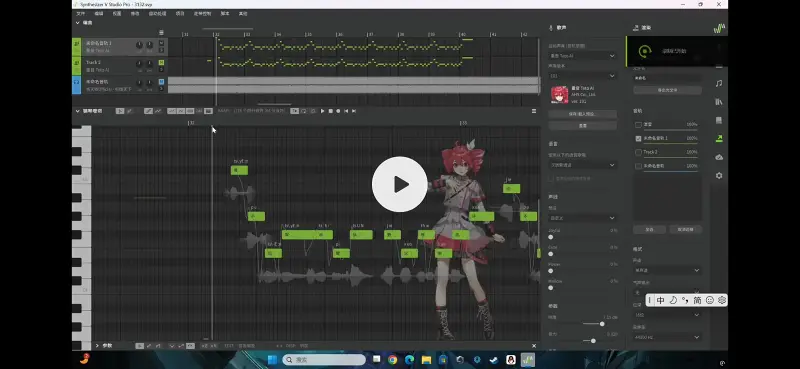Viewport: 800px width, 369px height.
Task: Expand the parameter panel chevron
Action: click(x=97, y=346)
